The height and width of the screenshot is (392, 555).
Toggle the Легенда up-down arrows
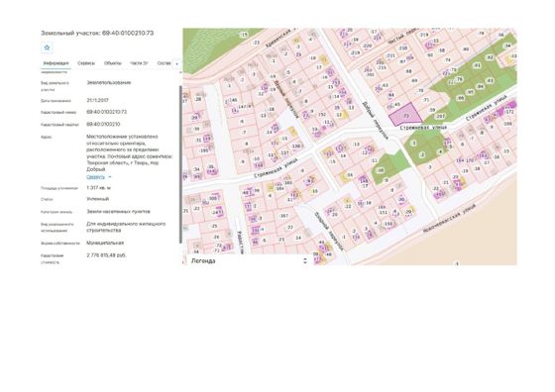click(x=305, y=261)
